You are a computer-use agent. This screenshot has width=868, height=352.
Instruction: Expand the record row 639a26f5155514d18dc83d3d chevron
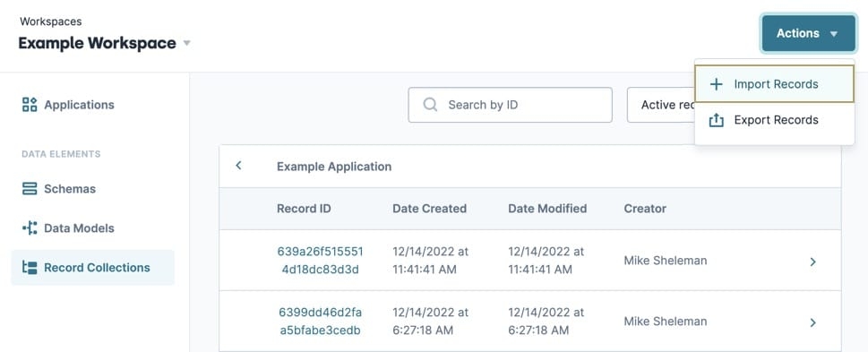pos(812,262)
